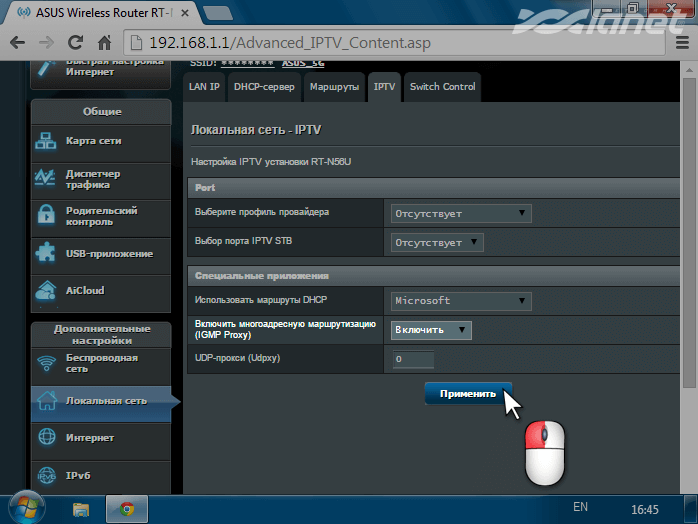The width and height of the screenshot is (698, 524).
Task: Switch to the DHCP-сервер tab
Action: coord(265,87)
